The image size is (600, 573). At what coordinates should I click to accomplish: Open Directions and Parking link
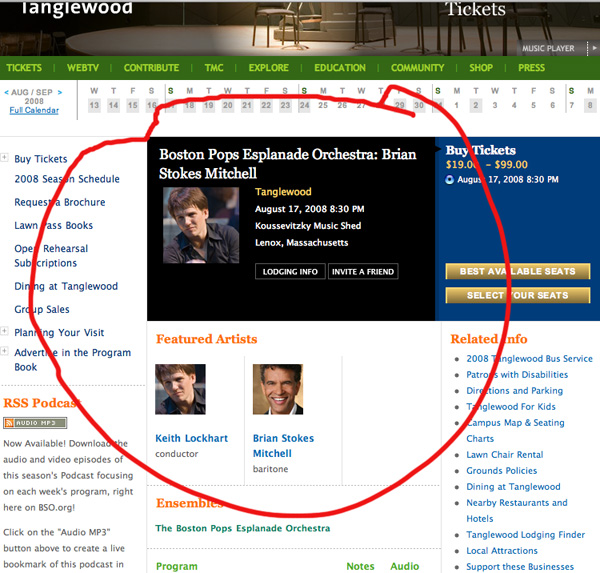pyautogui.click(x=515, y=391)
